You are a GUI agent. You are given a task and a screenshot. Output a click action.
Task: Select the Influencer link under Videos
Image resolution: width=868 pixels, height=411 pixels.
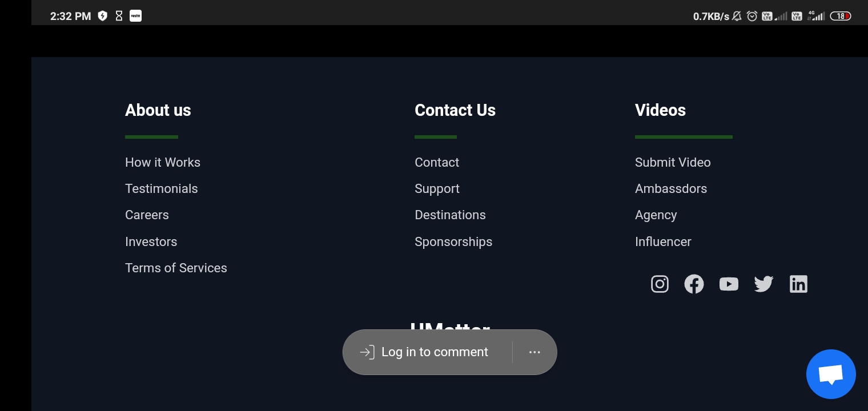(663, 241)
